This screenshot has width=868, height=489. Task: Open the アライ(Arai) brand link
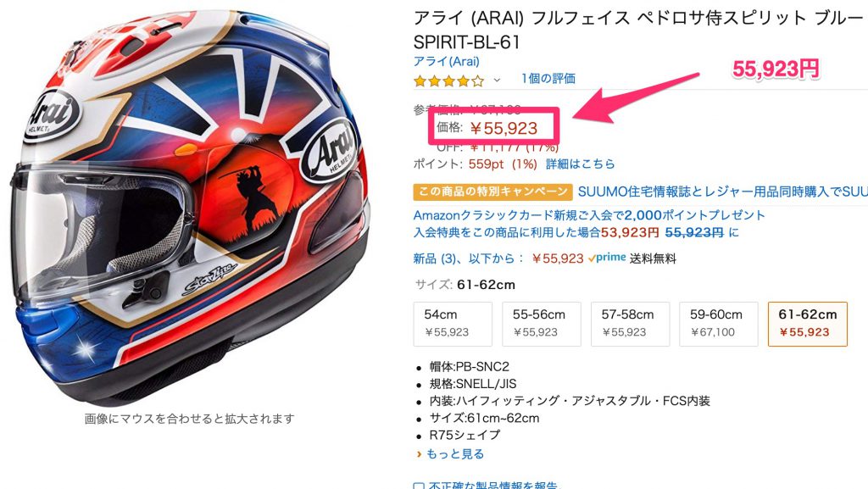pyautogui.click(x=446, y=61)
